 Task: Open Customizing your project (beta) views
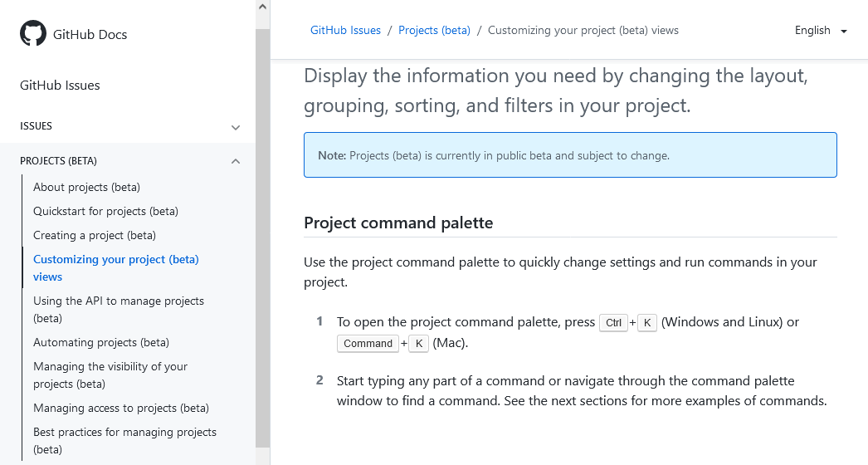115,268
